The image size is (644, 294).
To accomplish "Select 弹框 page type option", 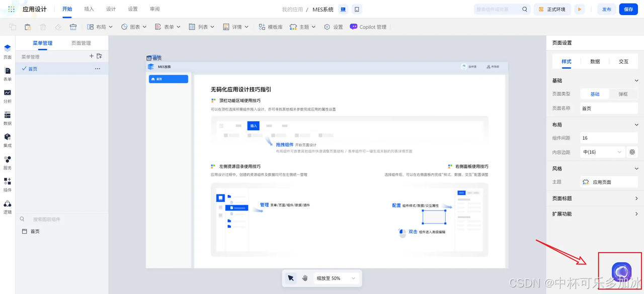I will (x=623, y=94).
